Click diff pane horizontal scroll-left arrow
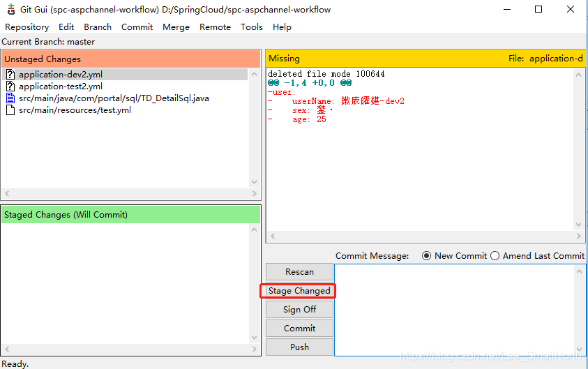The width and height of the screenshot is (588, 369). pos(273,236)
